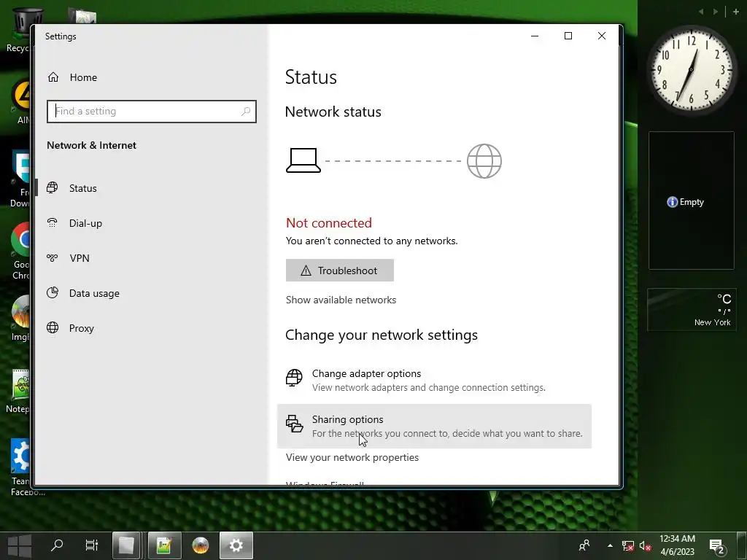Viewport: 747px width, 560px height.
Task: Click View your network properties
Action: [352, 458]
